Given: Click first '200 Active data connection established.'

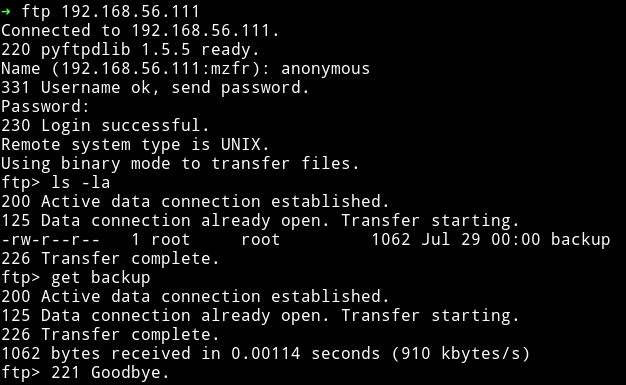Looking at the screenshot, I should tap(195, 201).
